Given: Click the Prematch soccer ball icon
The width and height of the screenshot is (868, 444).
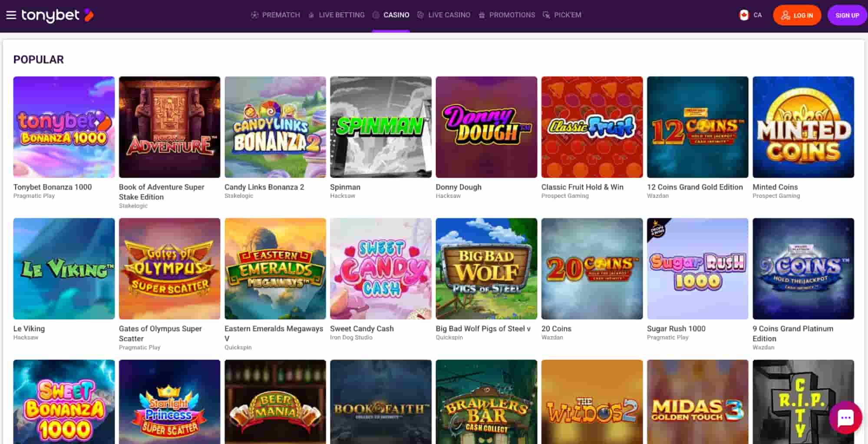Looking at the screenshot, I should tap(254, 15).
